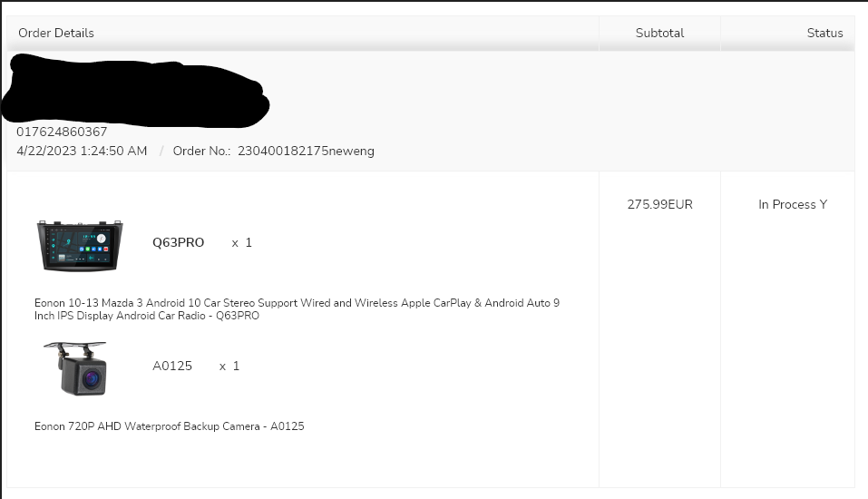The width and height of the screenshot is (868, 499).
Task: Select the phone number 017624860367
Action: pos(62,132)
